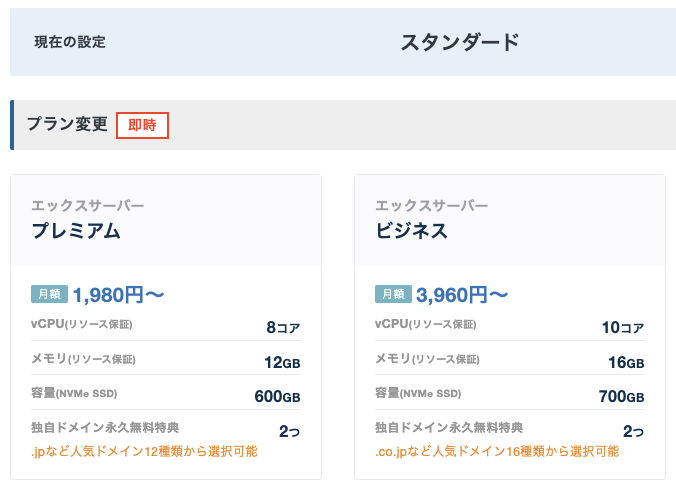This screenshot has width=676, height=492.
Task: Click the 月額 badge on the プレミアム plan
Action: 49,294
